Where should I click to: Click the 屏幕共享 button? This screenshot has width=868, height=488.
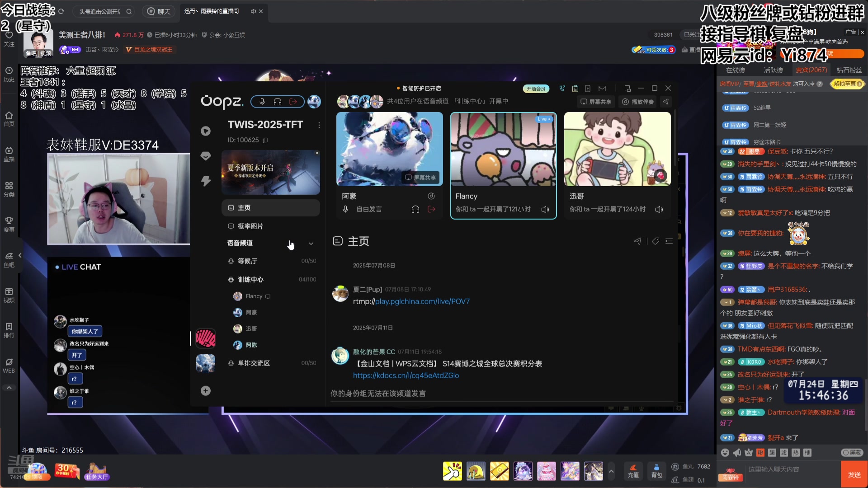tap(595, 102)
